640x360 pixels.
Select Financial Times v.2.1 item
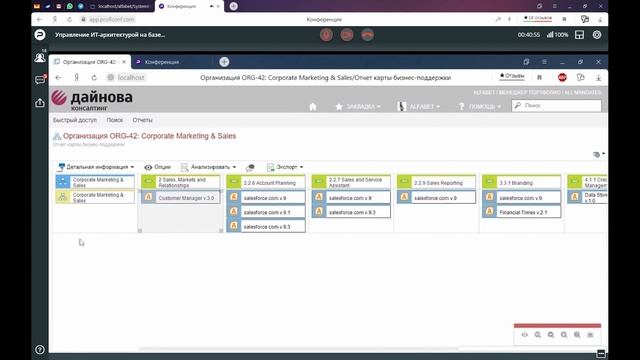click(523, 212)
